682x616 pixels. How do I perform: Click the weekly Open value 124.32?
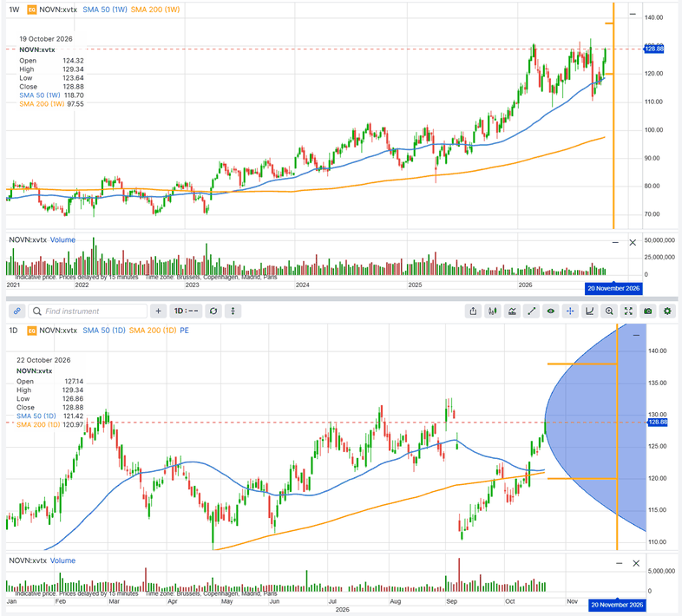[x=74, y=61]
